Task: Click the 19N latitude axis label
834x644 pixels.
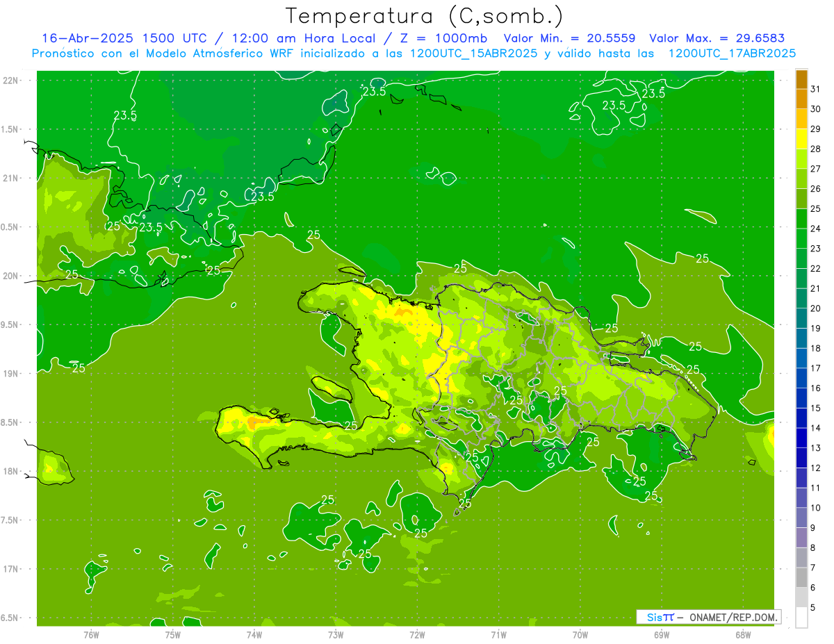Action: coord(10,374)
